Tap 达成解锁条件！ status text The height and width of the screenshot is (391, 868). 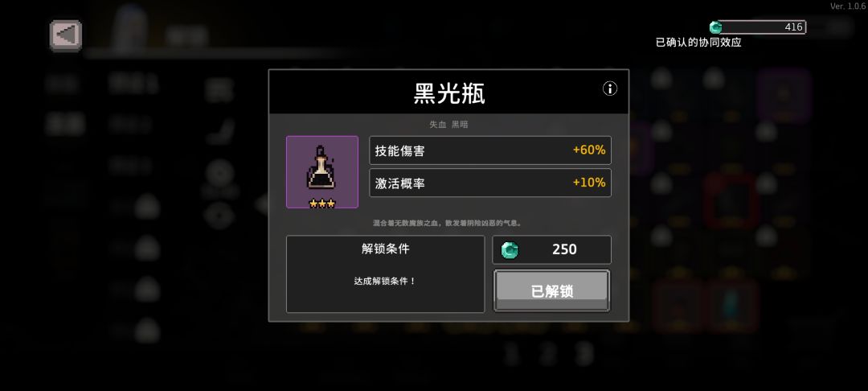(385, 281)
